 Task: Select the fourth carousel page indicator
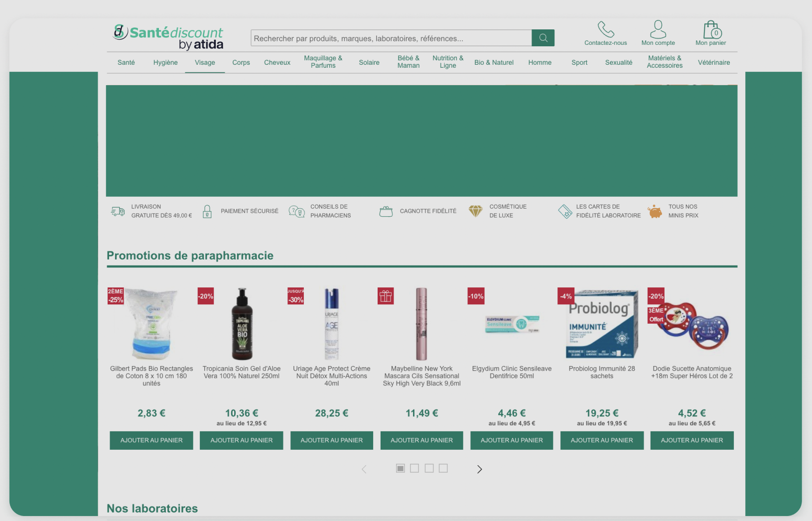443,468
